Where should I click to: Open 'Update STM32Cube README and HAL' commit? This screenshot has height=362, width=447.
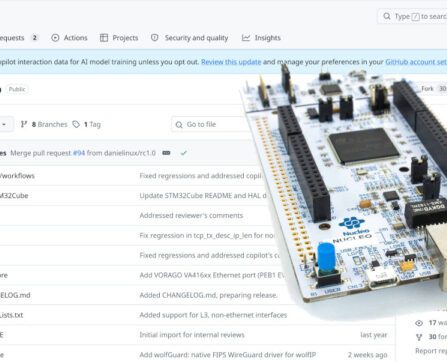pos(203,196)
